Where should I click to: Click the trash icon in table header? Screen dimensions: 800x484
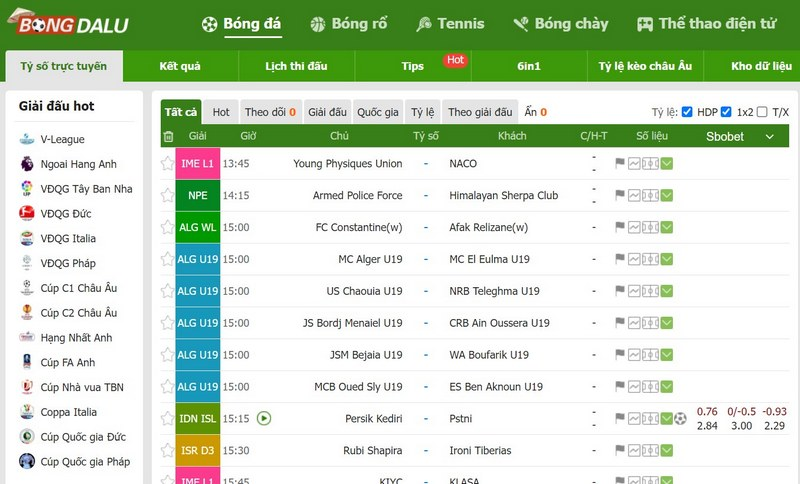(x=168, y=136)
